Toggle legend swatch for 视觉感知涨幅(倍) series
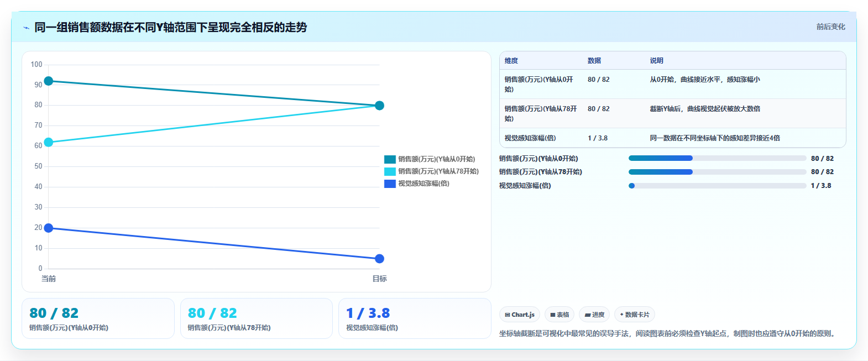 [390, 184]
